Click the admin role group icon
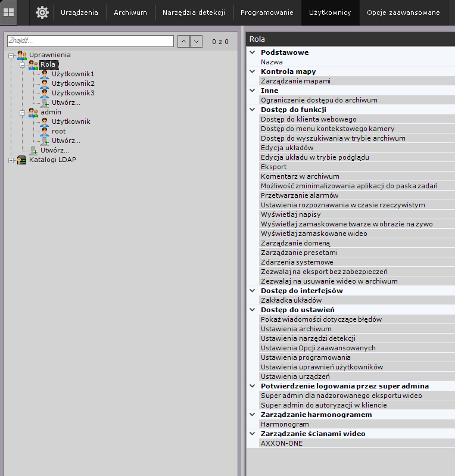Viewport: 455px width, 476px height. (x=33, y=112)
